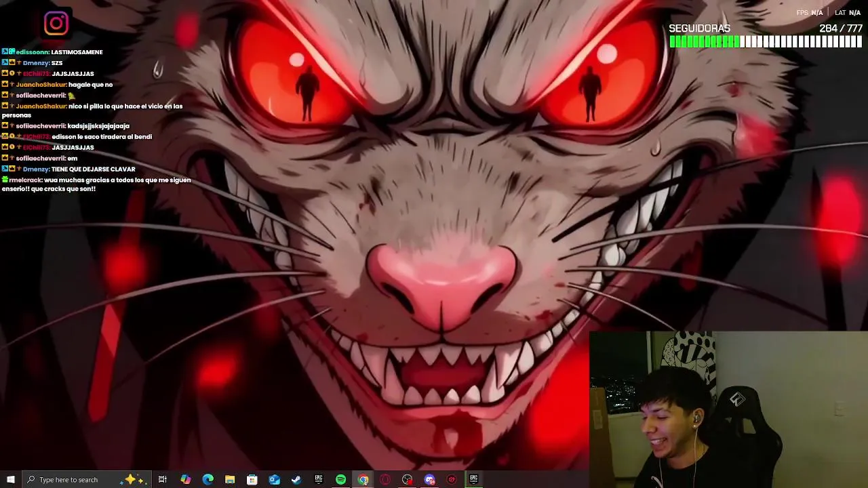This screenshot has width=868, height=488.
Task: Open Outlook from the taskbar
Action: [274, 479]
